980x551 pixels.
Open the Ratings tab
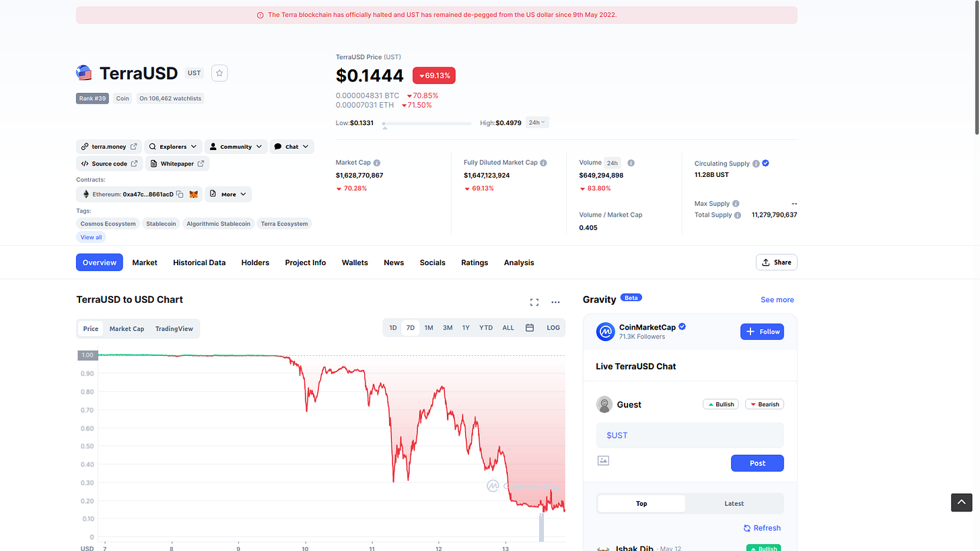475,262
